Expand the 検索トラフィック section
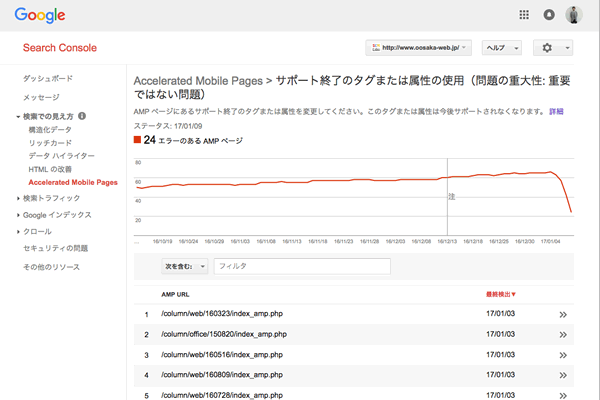 click(18, 198)
